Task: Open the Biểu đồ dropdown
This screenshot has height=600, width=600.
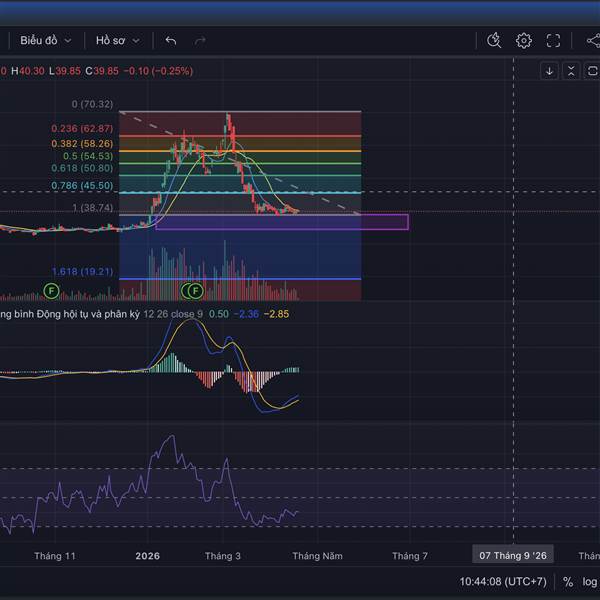Action: click(45, 40)
